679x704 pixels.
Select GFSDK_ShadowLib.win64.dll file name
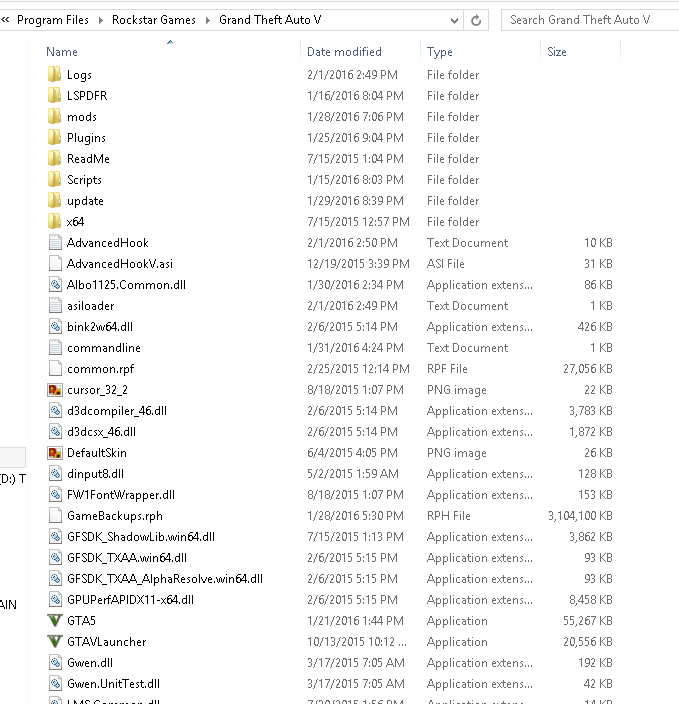click(x=141, y=537)
